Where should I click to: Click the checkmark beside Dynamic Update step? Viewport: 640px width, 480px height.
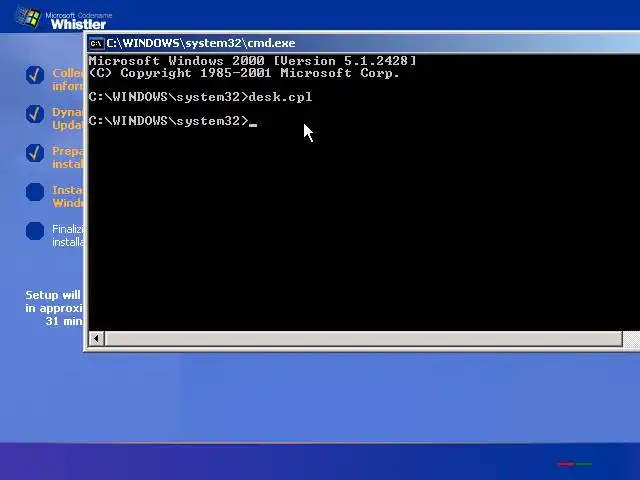[35, 114]
